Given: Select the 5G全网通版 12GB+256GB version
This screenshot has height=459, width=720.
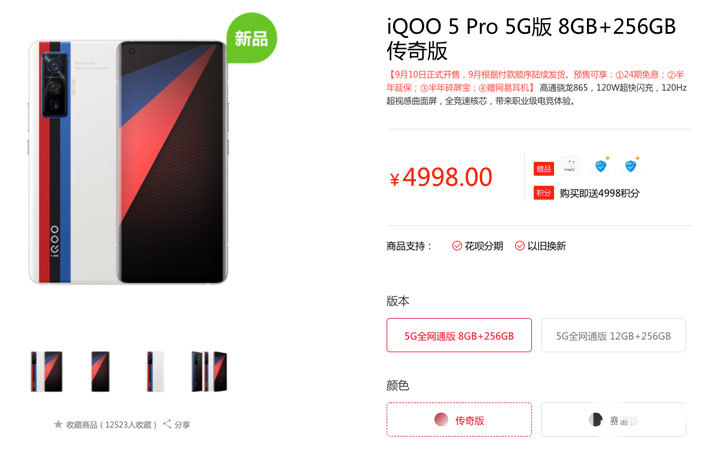Looking at the screenshot, I should click(613, 336).
